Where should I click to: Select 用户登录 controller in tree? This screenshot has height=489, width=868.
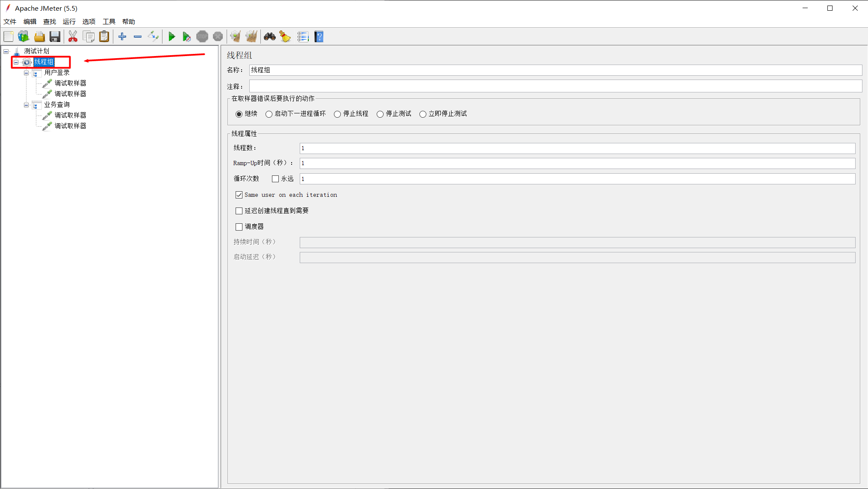pos(57,73)
